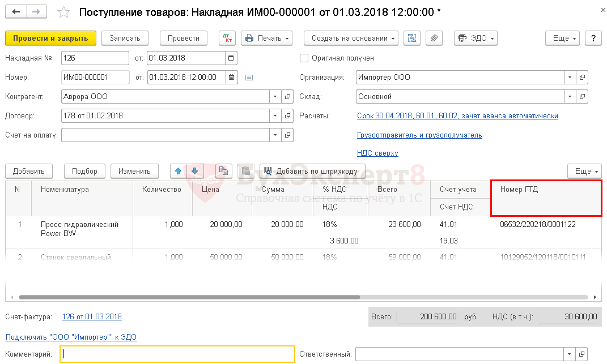Open calendar for Накладная date field

coord(231,58)
